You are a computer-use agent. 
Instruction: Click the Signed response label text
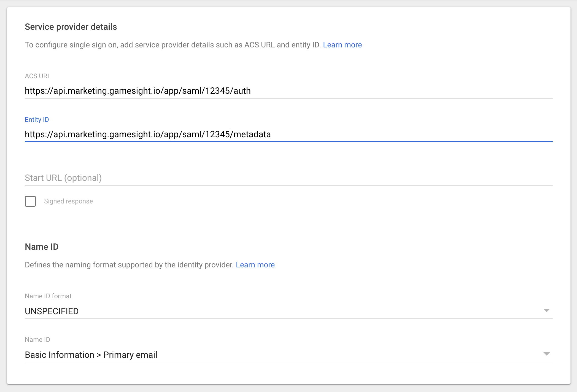pyautogui.click(x=68, y=201)
